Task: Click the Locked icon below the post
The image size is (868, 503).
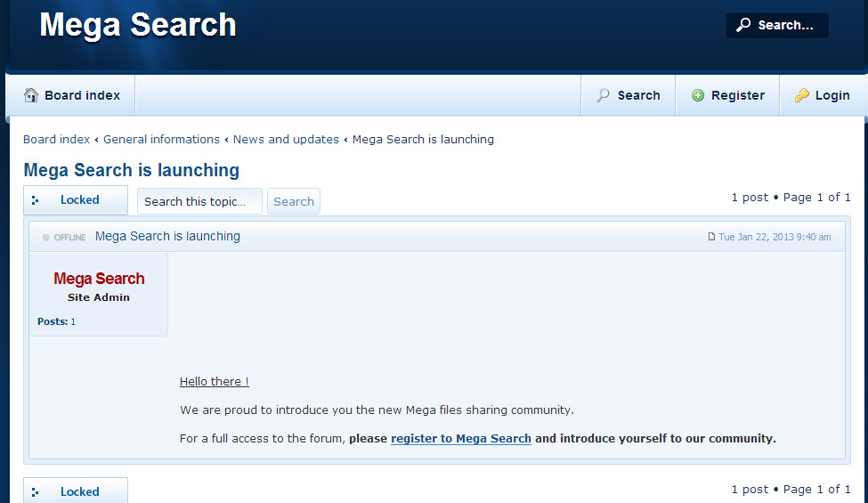Action: pyautogui.click(x=35, y=491)
